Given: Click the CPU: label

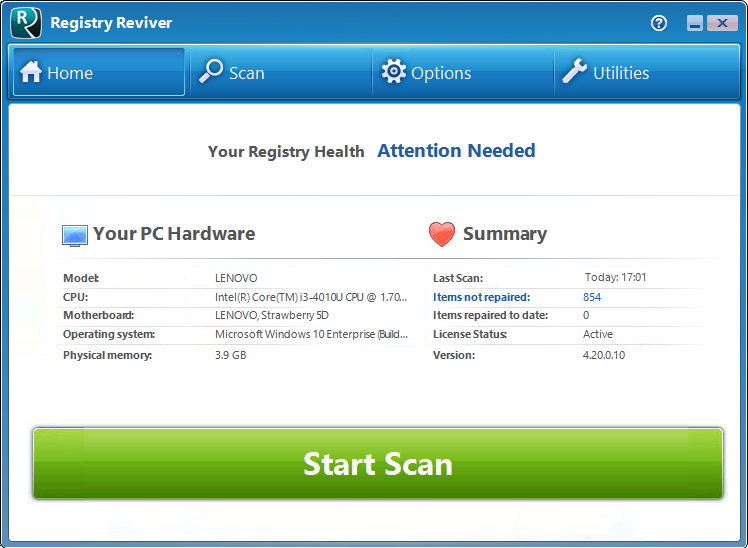Looking at the screenshot, I should tap(75, 297).
